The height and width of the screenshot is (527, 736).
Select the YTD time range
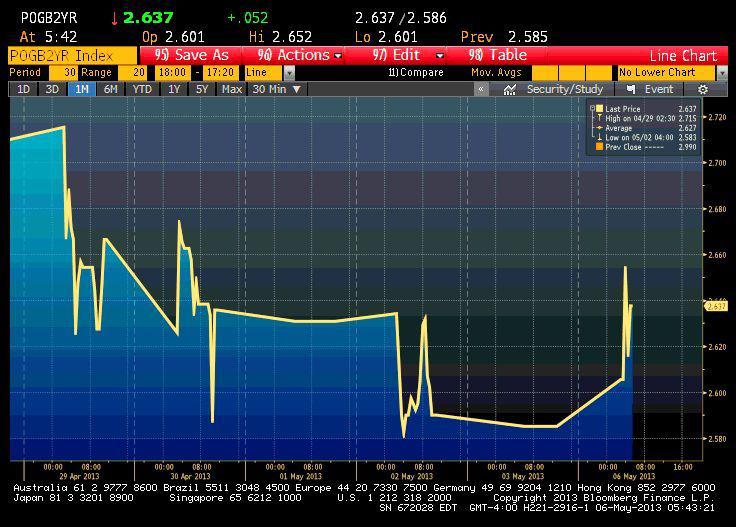pos(142,89)
